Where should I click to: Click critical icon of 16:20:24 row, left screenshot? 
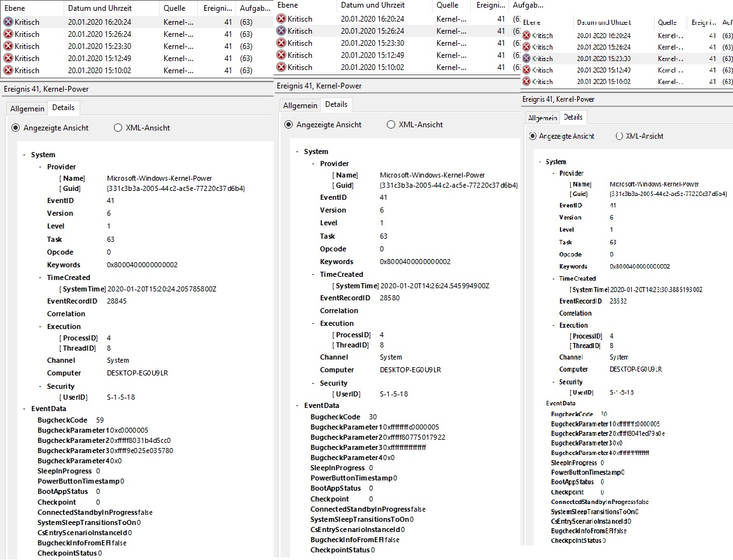(x=8, y=22)
